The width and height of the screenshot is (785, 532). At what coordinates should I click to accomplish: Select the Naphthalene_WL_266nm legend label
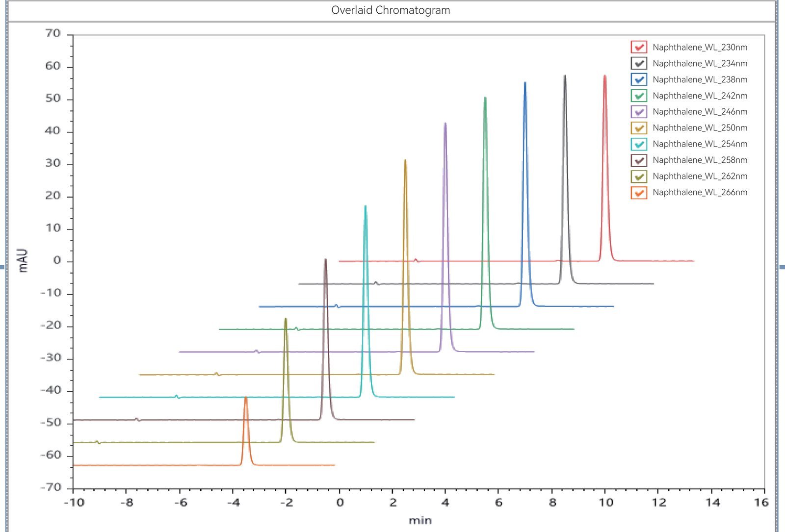coord(700,193)
